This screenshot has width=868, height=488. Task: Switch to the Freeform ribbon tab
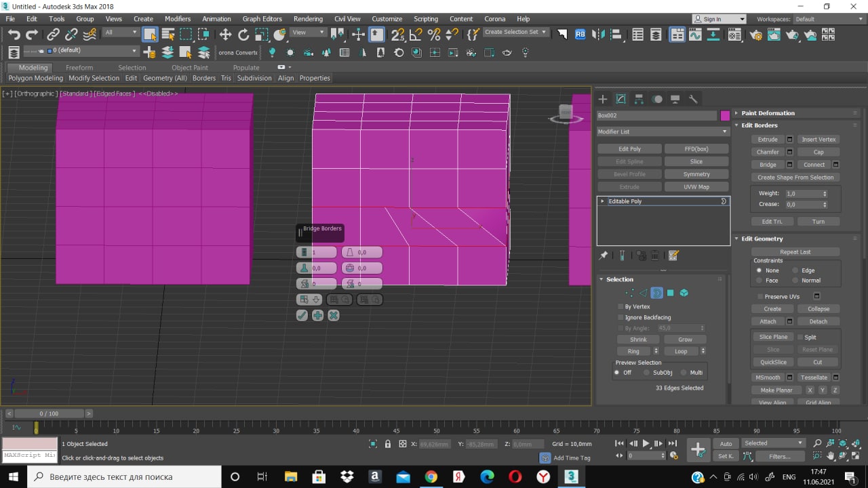(79, 68)
